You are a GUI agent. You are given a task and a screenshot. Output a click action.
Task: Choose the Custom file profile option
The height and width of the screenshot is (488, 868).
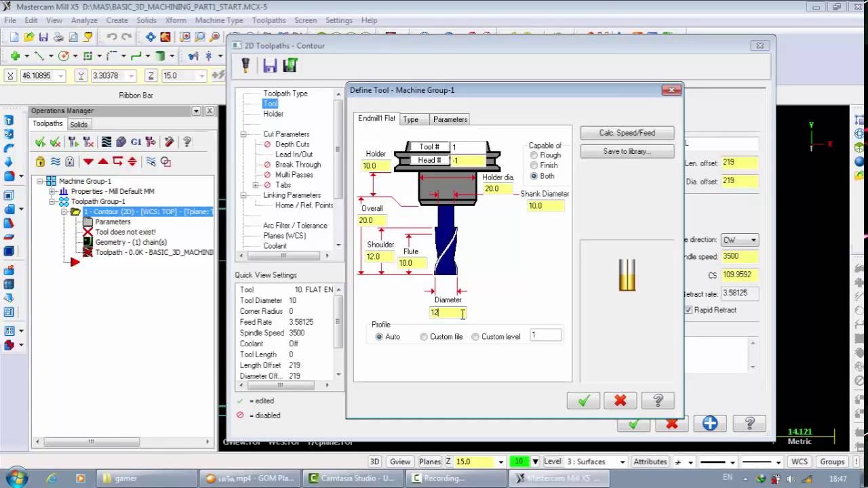pyautogui.click(x=424, y=337)
